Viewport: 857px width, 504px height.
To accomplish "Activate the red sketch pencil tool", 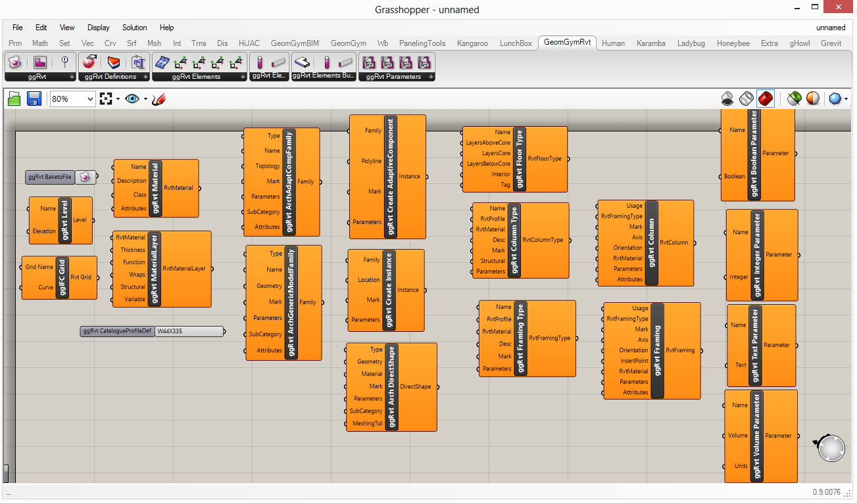I will click(x=159, y=99).
